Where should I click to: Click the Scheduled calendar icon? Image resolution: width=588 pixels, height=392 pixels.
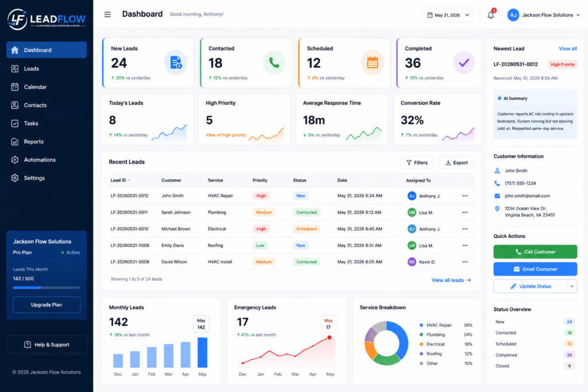click(x=372, y=63)
